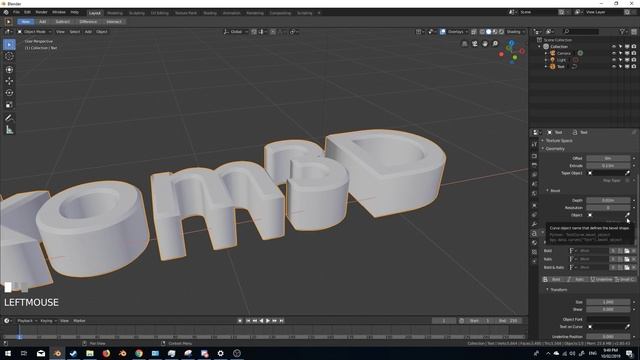Click the Size value field under Transform
This screenshot has height=360, width=640.
[608, 302]
